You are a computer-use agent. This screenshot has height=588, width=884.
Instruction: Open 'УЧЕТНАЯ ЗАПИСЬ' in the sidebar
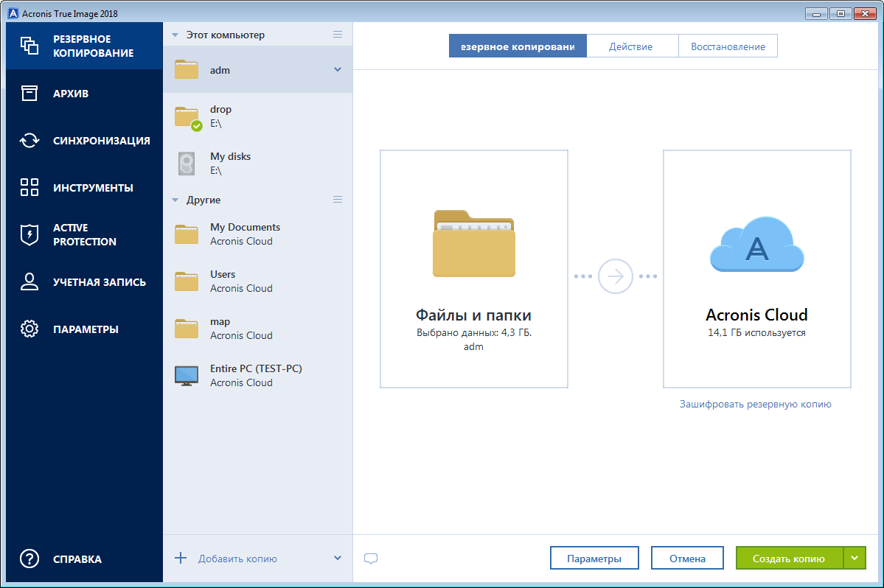85,281
